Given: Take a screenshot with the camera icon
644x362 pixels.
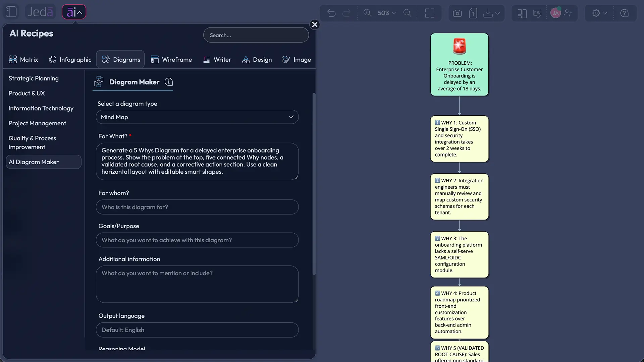Looking at the screenshot, I should click(x=457, y=13).
